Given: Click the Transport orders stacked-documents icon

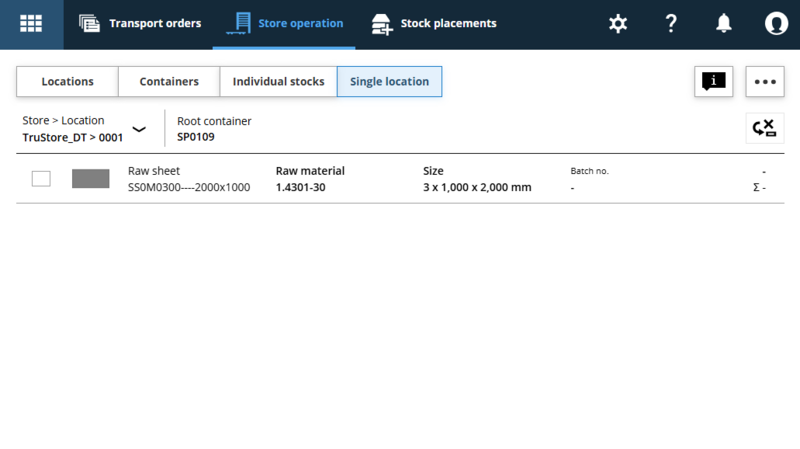Looking at the screenshot, I should (89, 23).
